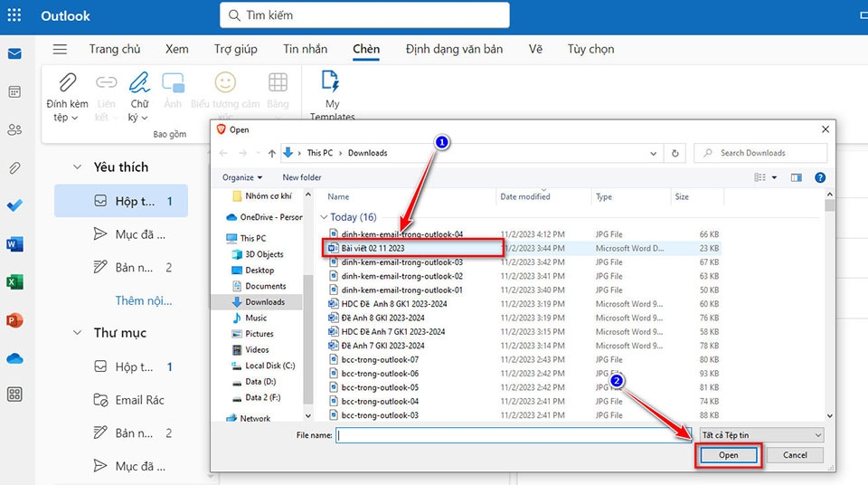
Task: Switch to Xem tab
Action: click(176, 50)
